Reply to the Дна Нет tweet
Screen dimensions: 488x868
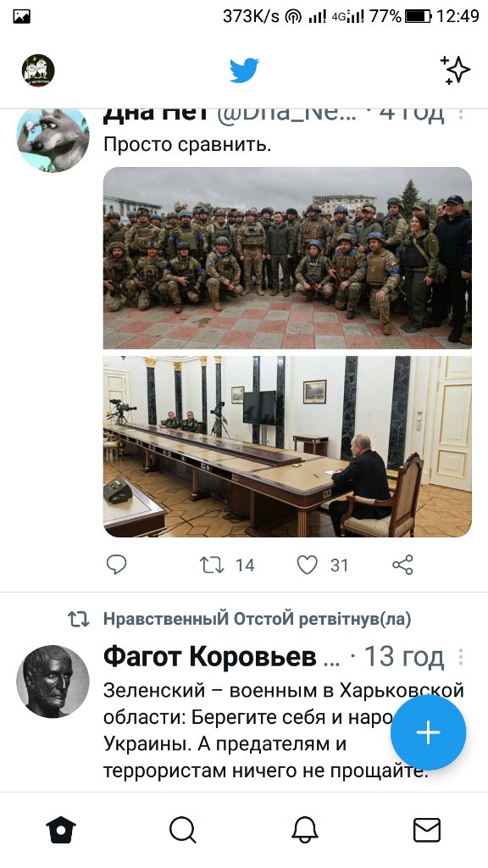click(x=116, y=565)
